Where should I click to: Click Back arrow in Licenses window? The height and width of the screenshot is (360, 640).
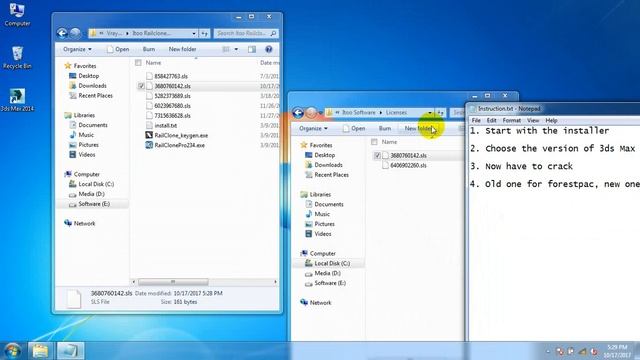tap(298, 113)
